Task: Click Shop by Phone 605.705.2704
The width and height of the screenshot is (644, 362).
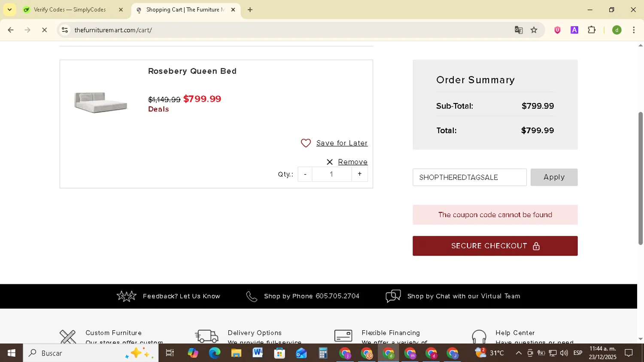Action: point(312,296)
